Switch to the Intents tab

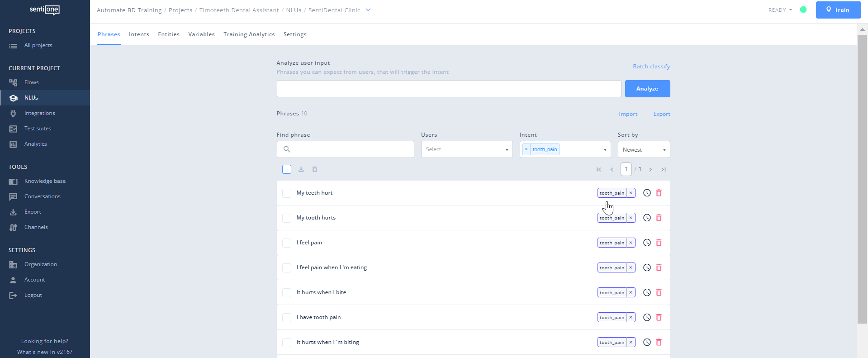[139, 34]
